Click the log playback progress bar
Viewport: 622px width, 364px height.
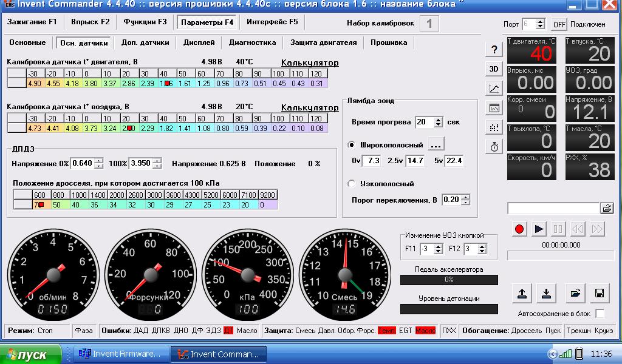tap(561, 256)
